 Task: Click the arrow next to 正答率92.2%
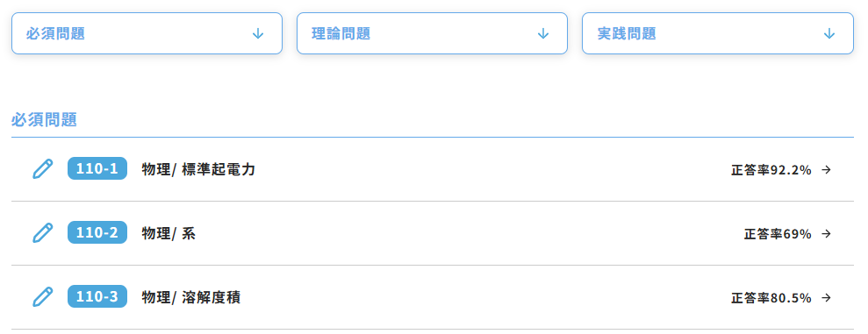pos(826,170)
